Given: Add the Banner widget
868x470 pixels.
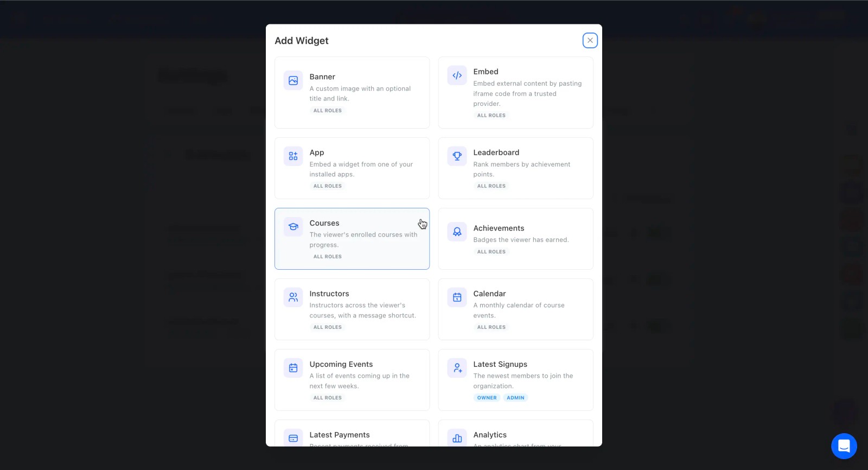Looking at the screenshot, I should pos(352,93).
